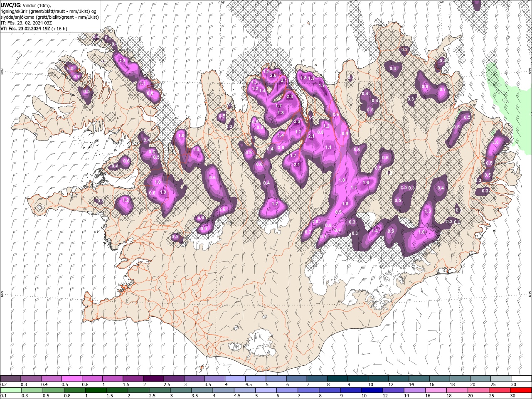Click the darkest purple 2–2.5 upper legend swatch
532x399 pixels.
click(x=153, y=379)
